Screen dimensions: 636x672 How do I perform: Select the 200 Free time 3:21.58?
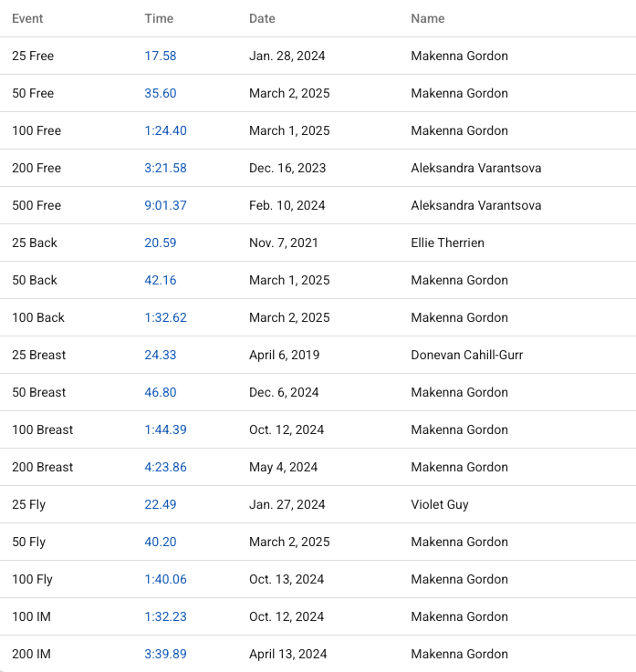point(165,168)
